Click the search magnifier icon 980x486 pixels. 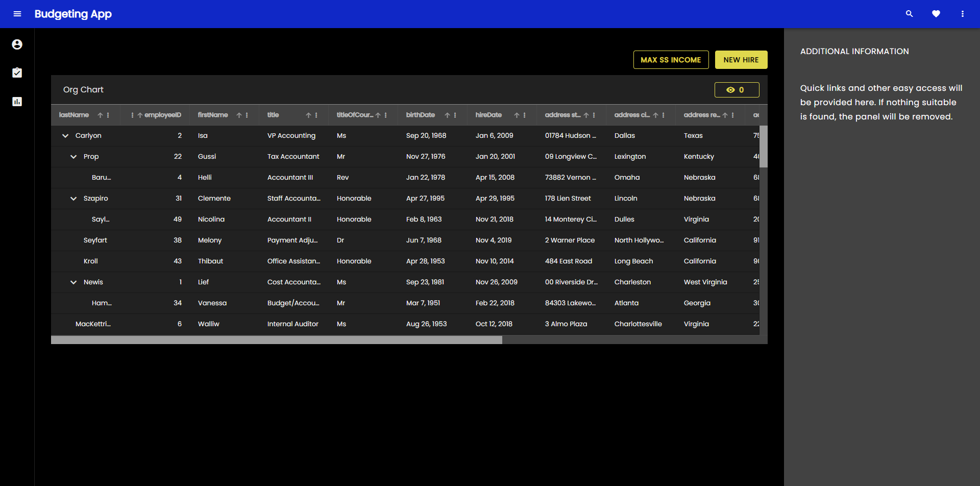point(909,14)
